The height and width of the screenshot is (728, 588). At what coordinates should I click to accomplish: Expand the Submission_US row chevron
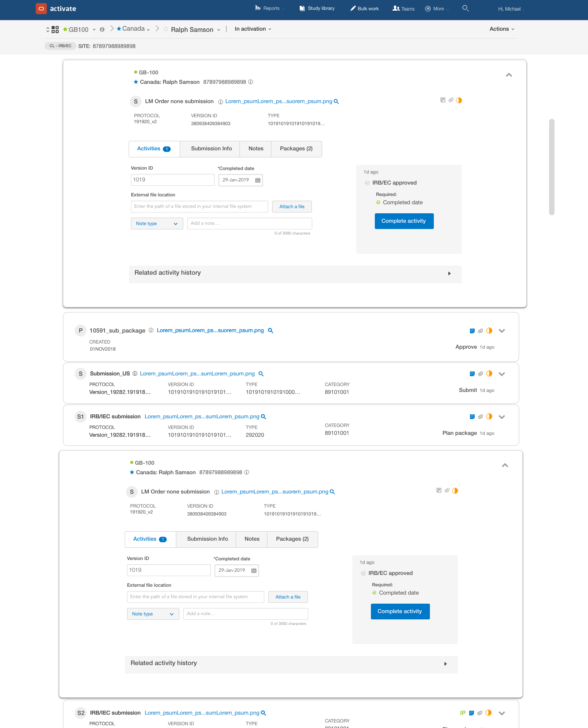(x=501, y=374)
